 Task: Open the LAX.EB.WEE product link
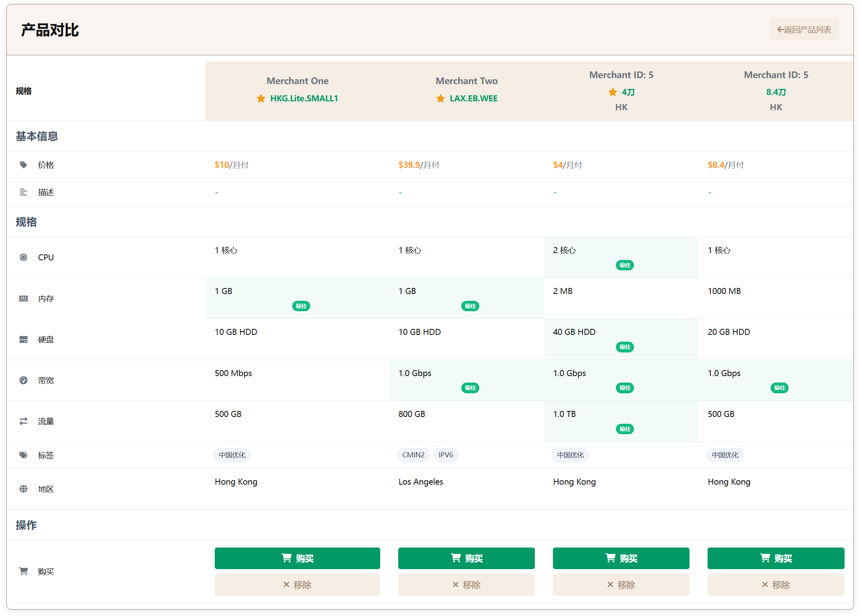pos(474,99)
